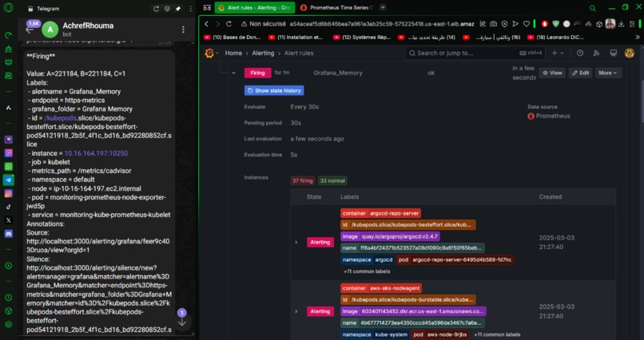The image size is (644, 340).
Task: Go back in browser history
Action: [207, 24]
